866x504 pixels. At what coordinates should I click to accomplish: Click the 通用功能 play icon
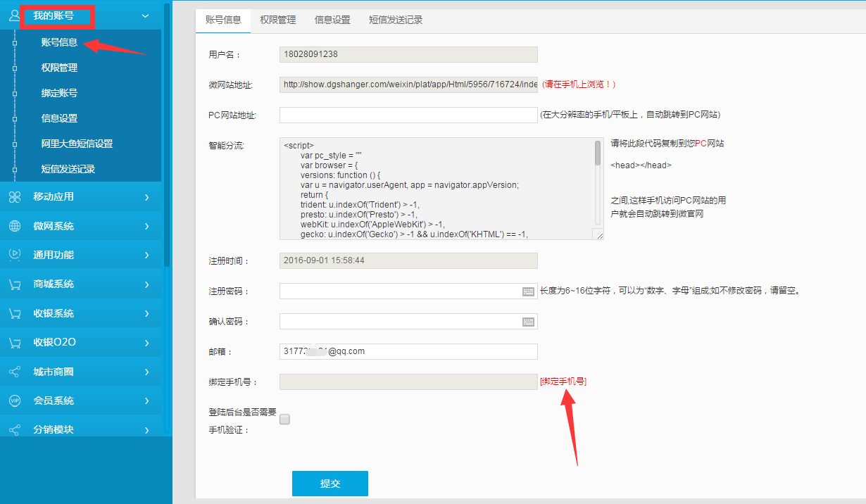15,255
